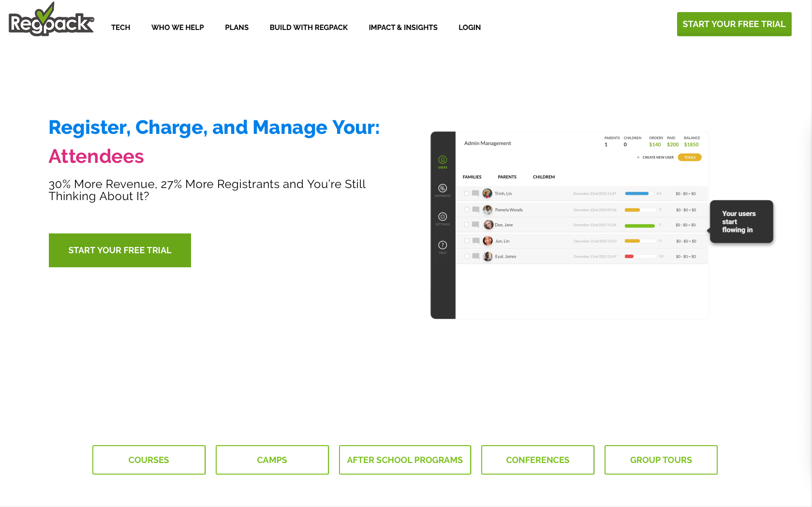
Task: Open the Settings gear icon
Action: point(443,217)
